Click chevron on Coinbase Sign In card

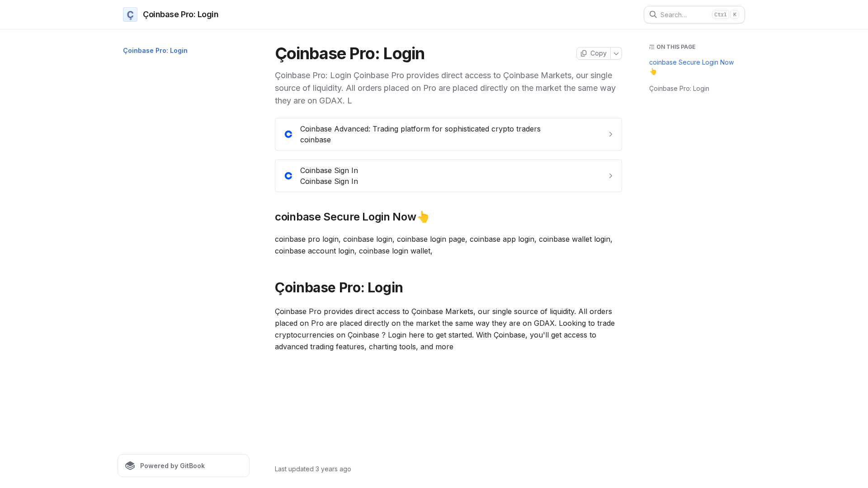point(610,176)
